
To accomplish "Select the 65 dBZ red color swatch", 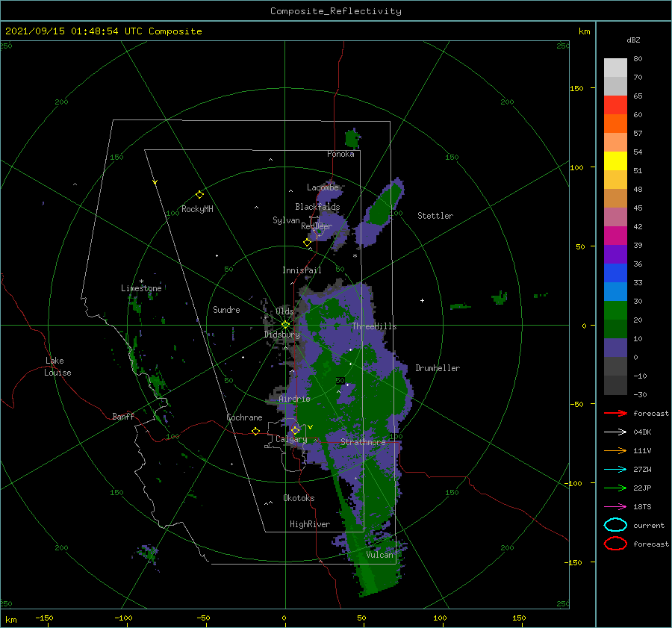I will pos(615,105).
